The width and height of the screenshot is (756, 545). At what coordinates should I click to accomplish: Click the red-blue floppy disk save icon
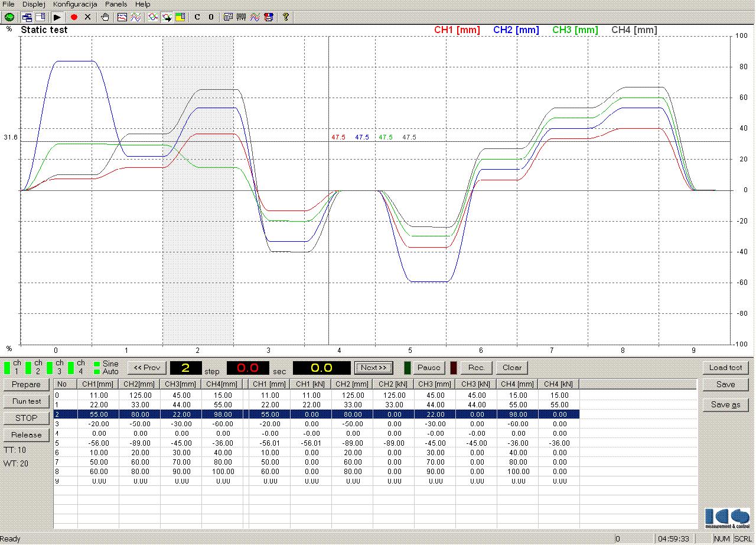click(269, 17)
